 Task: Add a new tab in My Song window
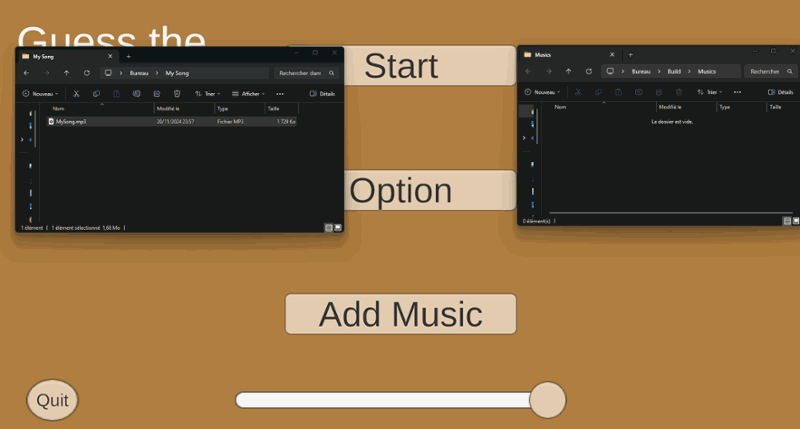tap(129, 57)
